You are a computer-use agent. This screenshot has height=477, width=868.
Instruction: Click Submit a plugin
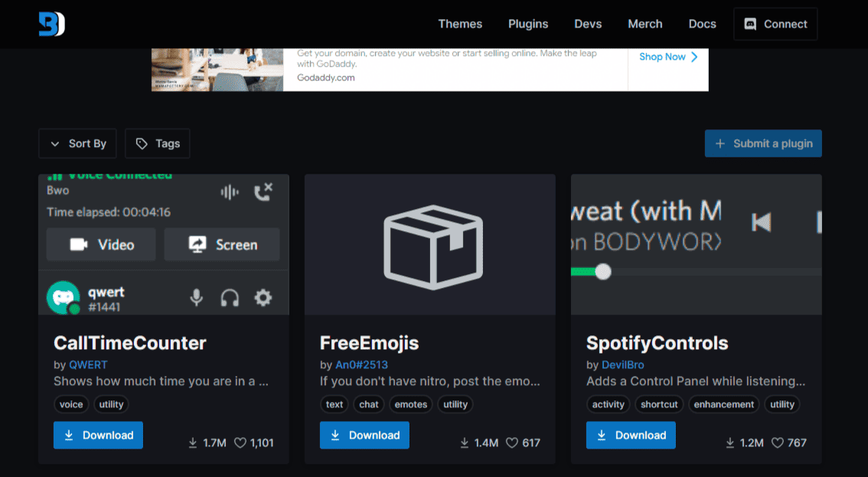(x=763, y=143)
